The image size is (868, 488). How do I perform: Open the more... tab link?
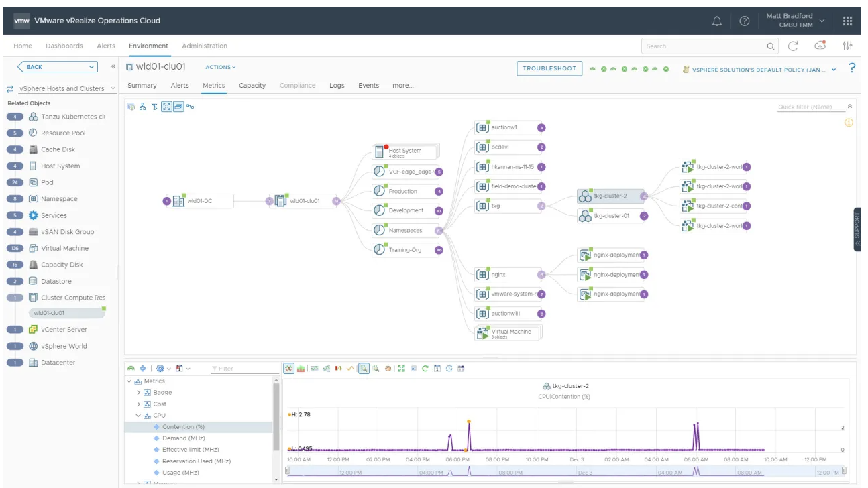[403, 86]
